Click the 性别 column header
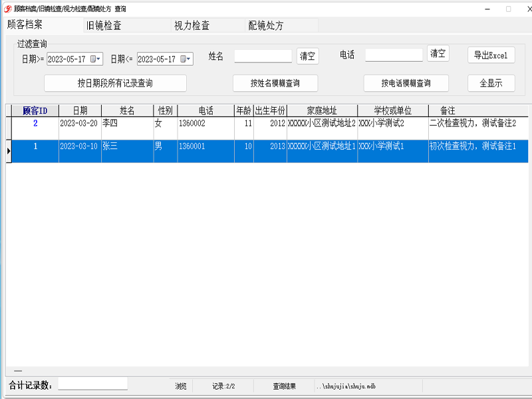The height and width of the screenshot is (399, 532). pyautogui.click(x=165, y=110)
